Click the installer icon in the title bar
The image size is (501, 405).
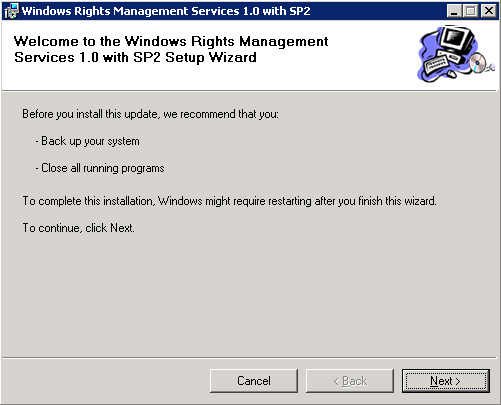(11, 11)
